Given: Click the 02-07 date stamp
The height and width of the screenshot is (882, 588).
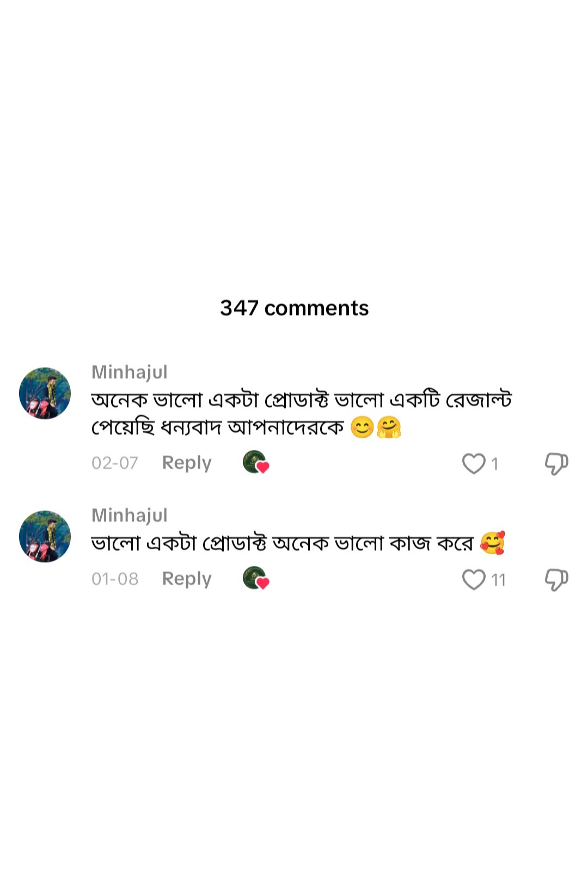Looking at the screenshot, I should coord(115,463).
